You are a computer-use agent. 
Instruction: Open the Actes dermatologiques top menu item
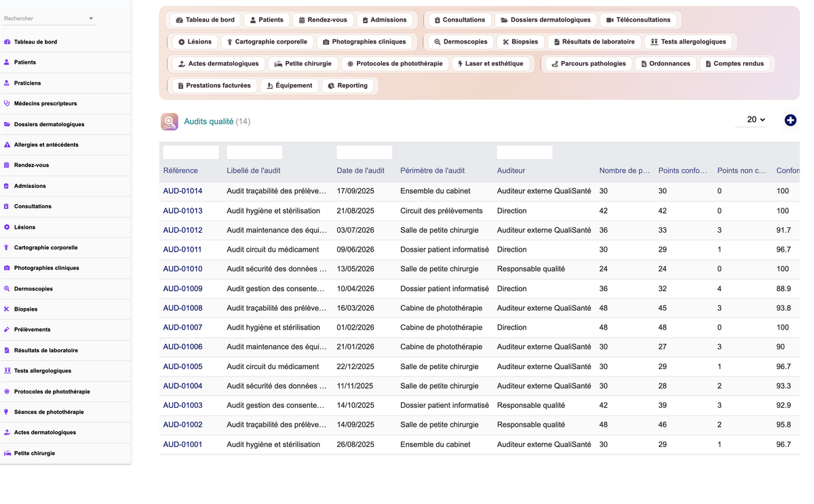218,64
